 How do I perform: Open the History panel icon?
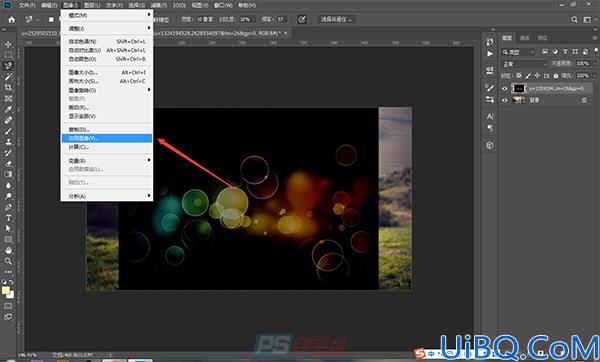click(x=490, y=42)
